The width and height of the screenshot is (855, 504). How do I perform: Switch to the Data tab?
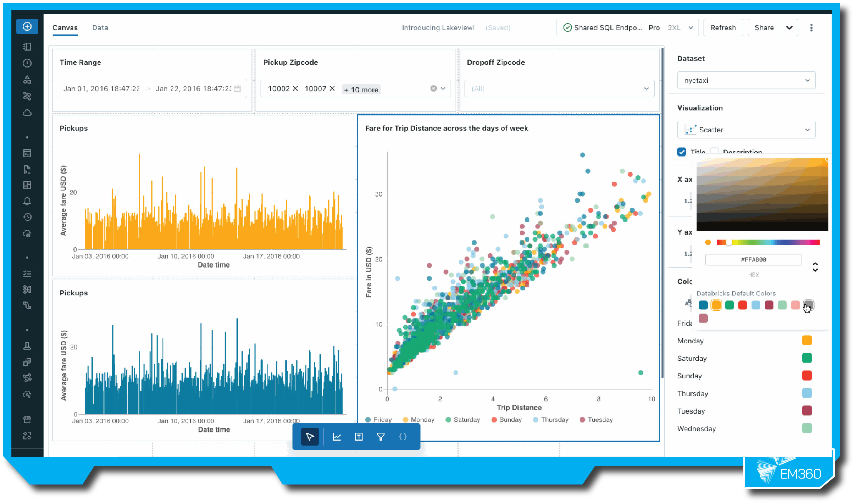click(100, 27)
